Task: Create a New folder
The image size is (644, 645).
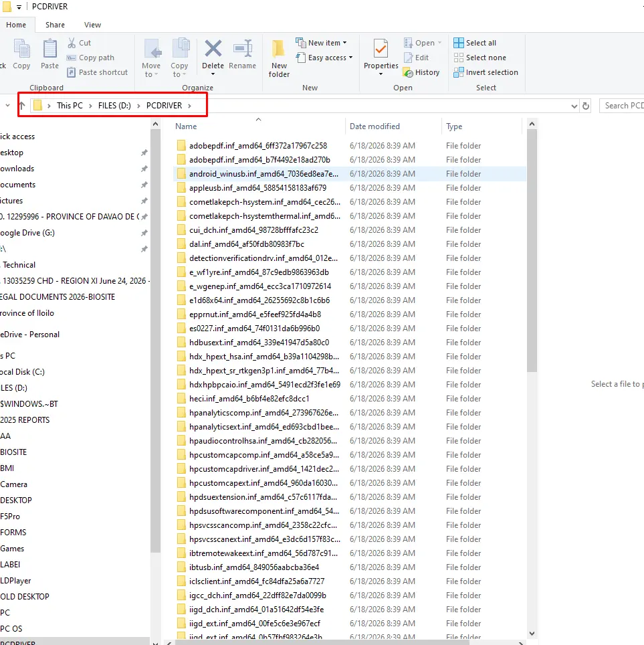Action: tap(279, 58)
